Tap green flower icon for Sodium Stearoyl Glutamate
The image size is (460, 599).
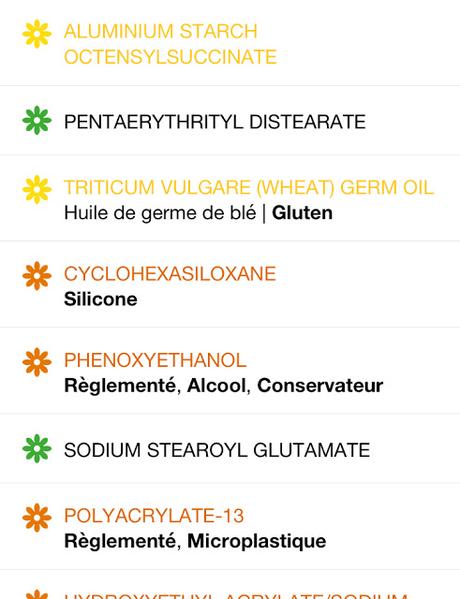click(x=37, y=448)
